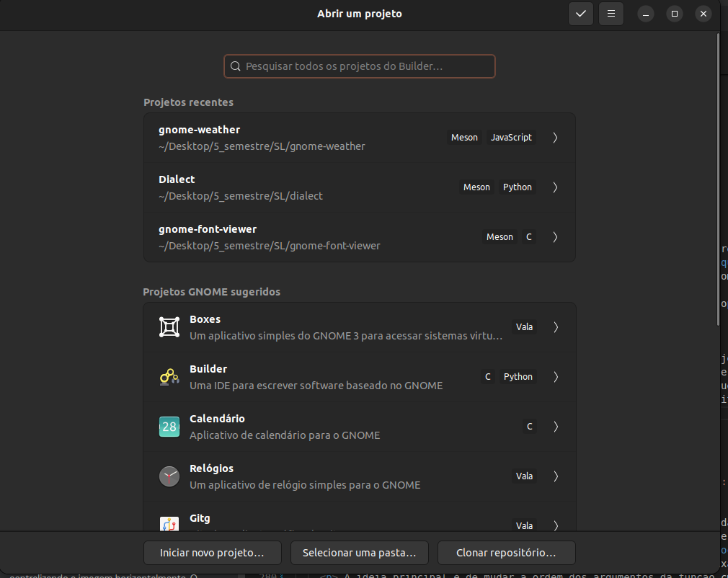
Task: Expand gnome-weather project chevron
Action: pos(555,138)
